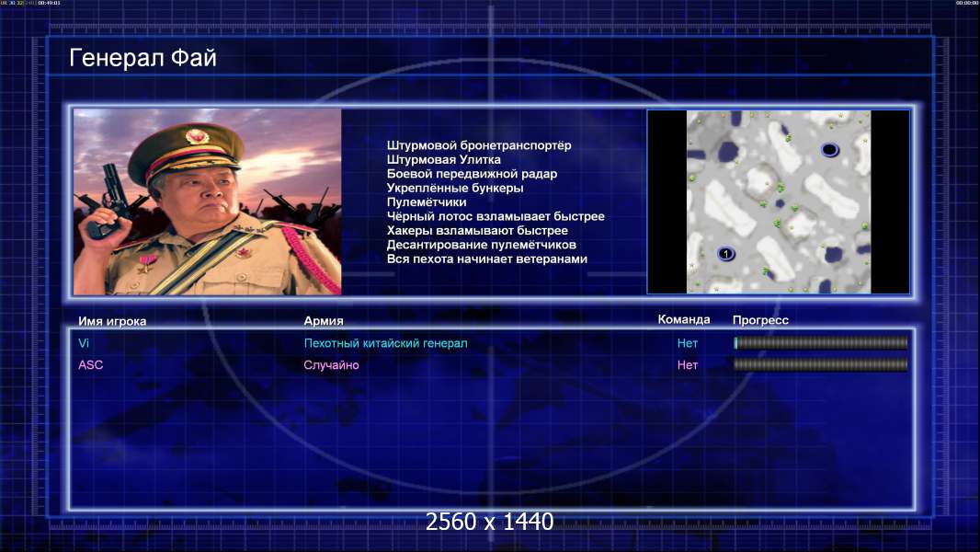This screenshot has width=980, height=552.
Task: Click ASC's loading progress bar
Action: click(x=821, y=364)
